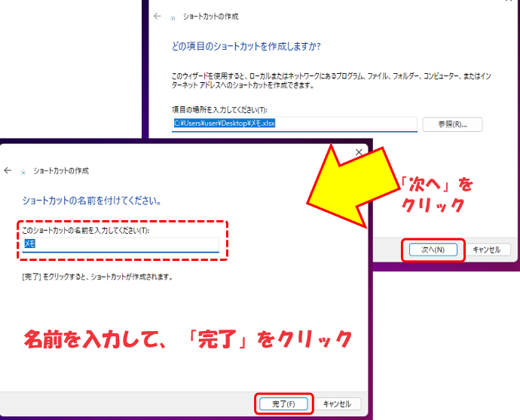Click 次へ(N) in the location dialog
Screen dimensions: 520x420
pyautogui.click(x=433, y=250)
